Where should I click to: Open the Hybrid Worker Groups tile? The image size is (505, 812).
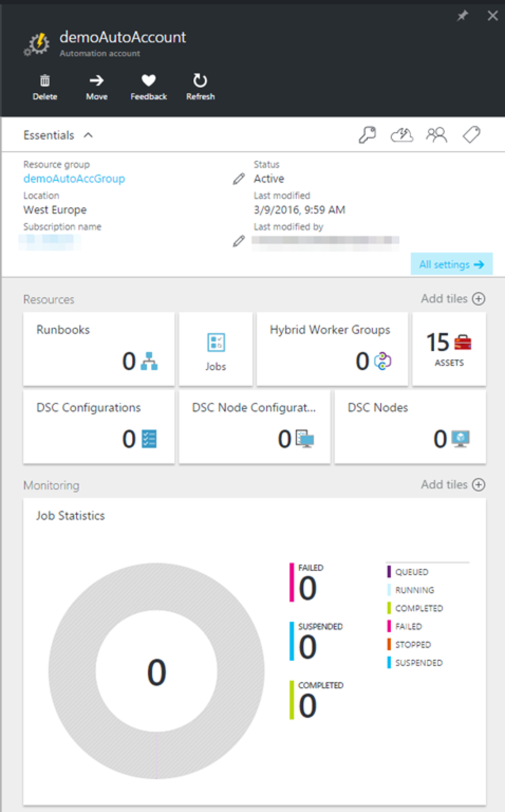tap(332, 349)
